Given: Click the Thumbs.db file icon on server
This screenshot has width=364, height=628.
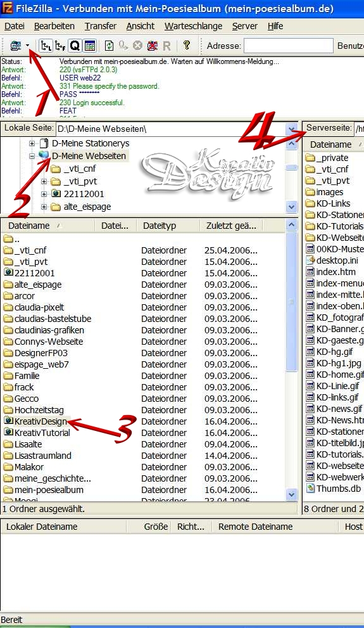Looking at the screenshot, I should [x=310, y=488].
